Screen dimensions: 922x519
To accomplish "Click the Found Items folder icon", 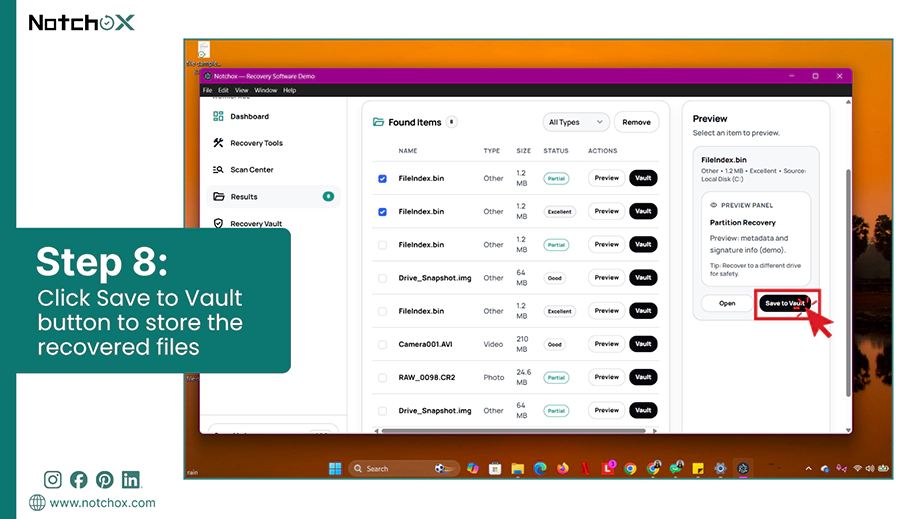I will click(378, 122).
